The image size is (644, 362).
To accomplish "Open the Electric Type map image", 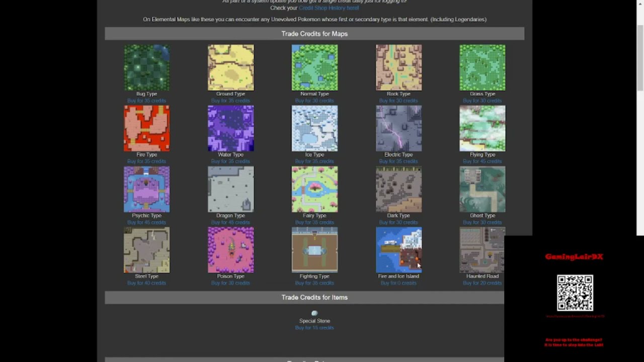I will click(x=398, y=128).
